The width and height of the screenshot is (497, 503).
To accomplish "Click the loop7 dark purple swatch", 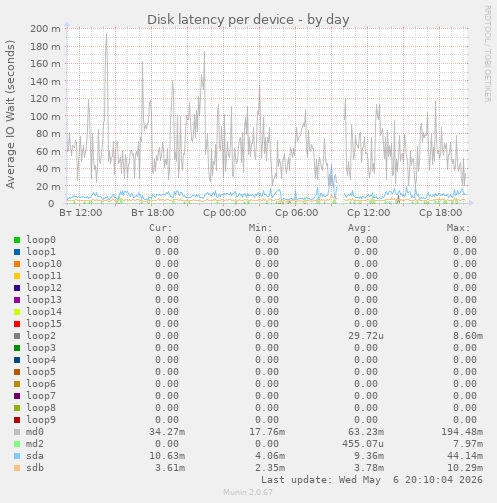I will click(17, 396).
